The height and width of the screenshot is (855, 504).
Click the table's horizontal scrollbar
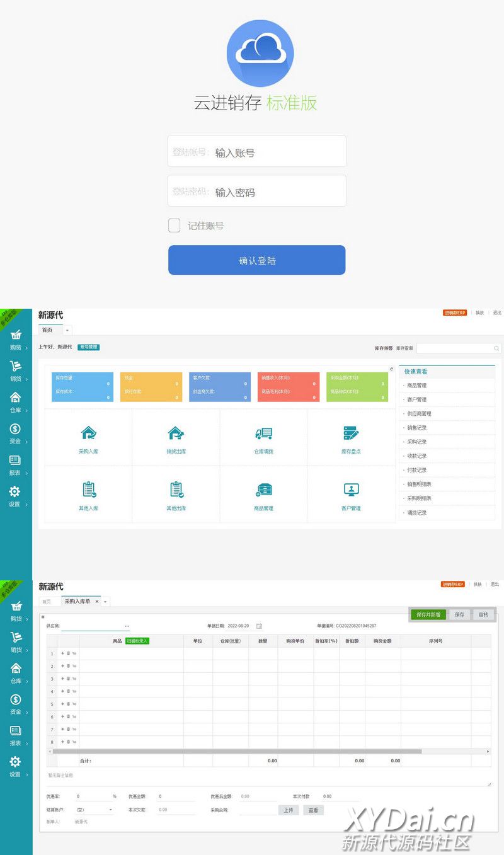(x=237, y=752)
